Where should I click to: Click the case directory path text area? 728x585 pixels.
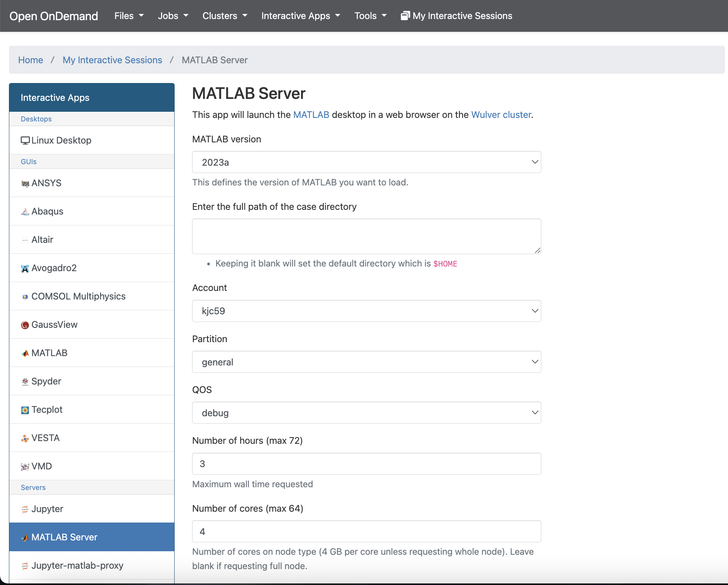pos(367,236)
